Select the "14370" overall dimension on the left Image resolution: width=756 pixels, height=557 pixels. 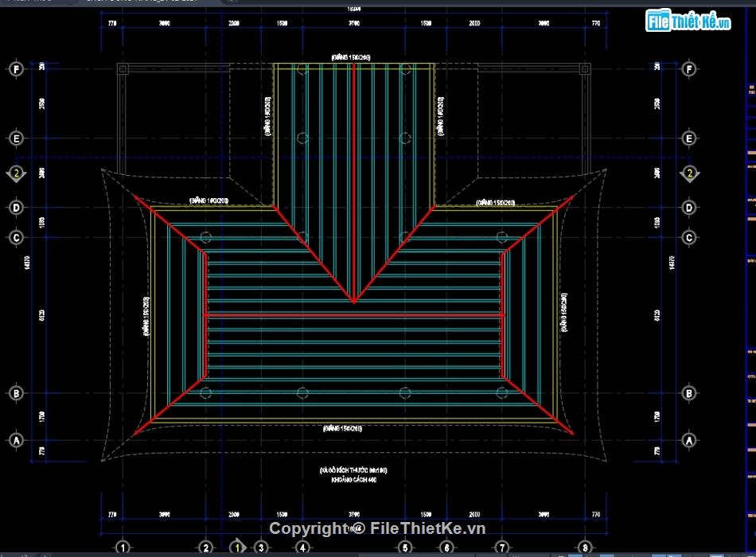coord(27,263)
